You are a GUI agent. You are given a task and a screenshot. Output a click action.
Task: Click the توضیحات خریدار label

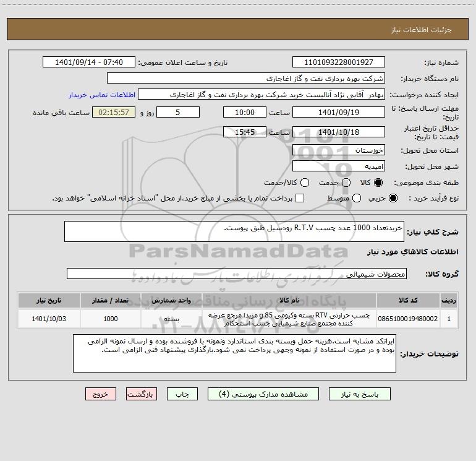click(429, 354)
